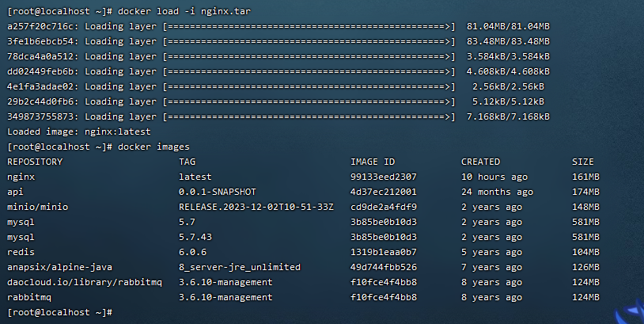Screen dimensions: 644x324
Task: Click the SIZE column header
Action: 583,162
